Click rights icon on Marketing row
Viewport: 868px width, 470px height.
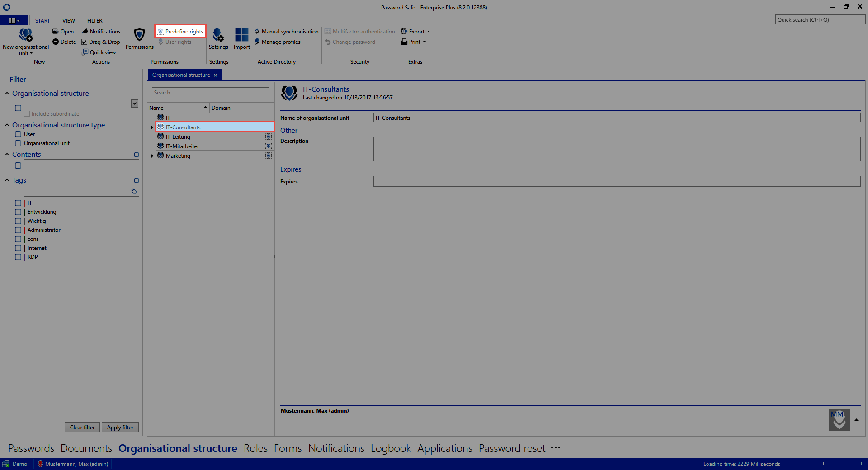click(x=269, y=156)
